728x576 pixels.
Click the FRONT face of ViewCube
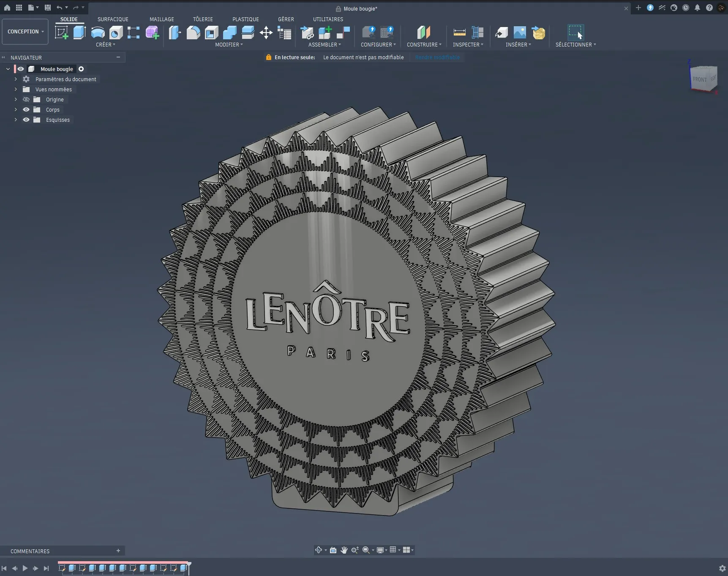click(699, 79)
